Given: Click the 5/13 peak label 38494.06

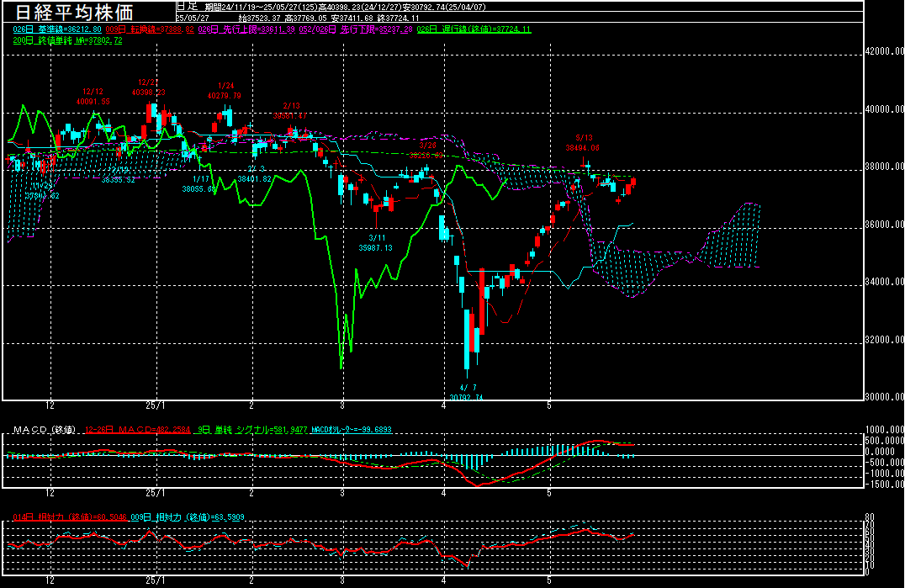Looking at the screenshot, I should 583,142.
